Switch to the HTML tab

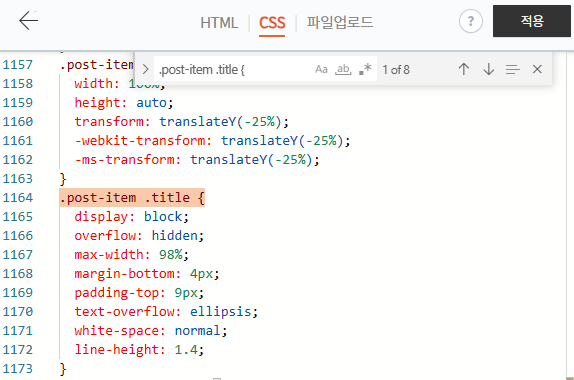click(219, 23)
